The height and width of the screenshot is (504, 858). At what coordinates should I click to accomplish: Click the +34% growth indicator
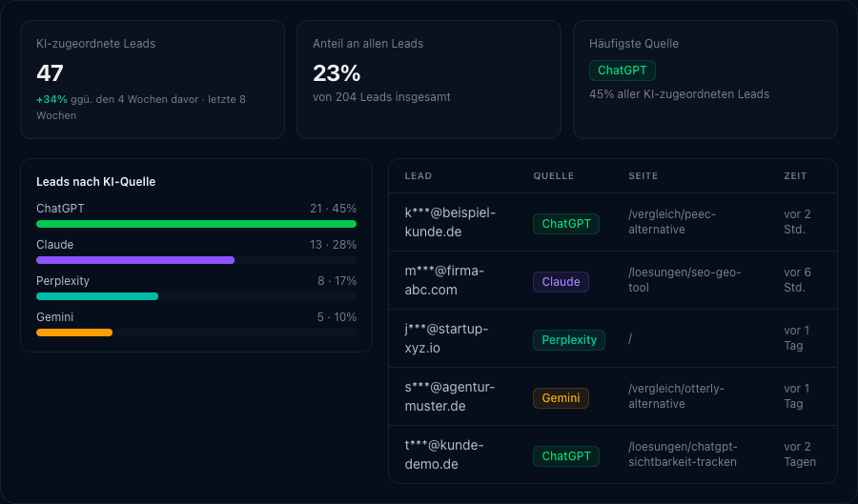tap(51, 99)
